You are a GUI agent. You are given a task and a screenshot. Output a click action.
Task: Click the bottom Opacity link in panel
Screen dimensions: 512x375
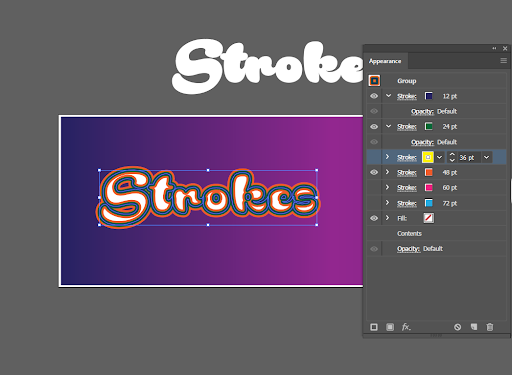coord(408,249)
